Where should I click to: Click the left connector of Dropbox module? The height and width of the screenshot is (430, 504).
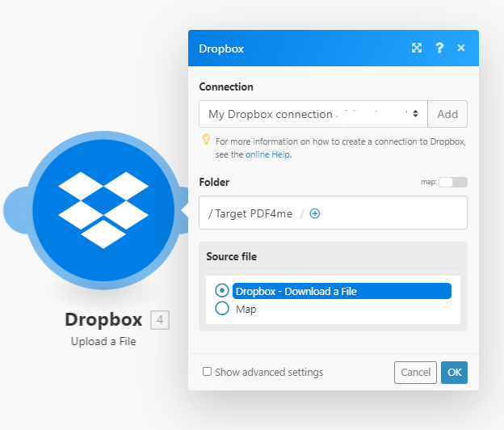[15, 210]
